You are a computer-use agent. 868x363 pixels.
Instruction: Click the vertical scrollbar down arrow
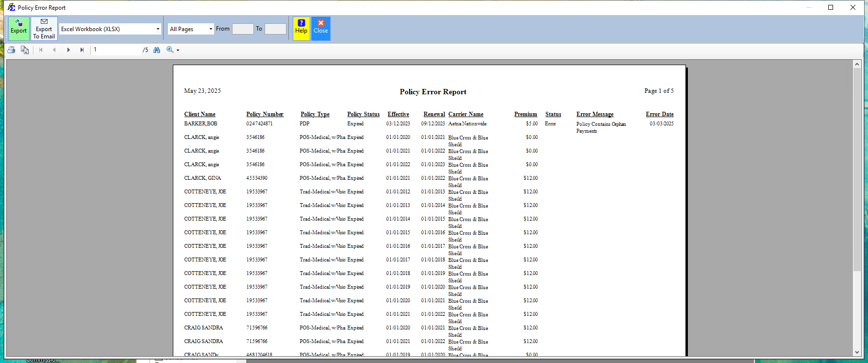pos(857,352)
